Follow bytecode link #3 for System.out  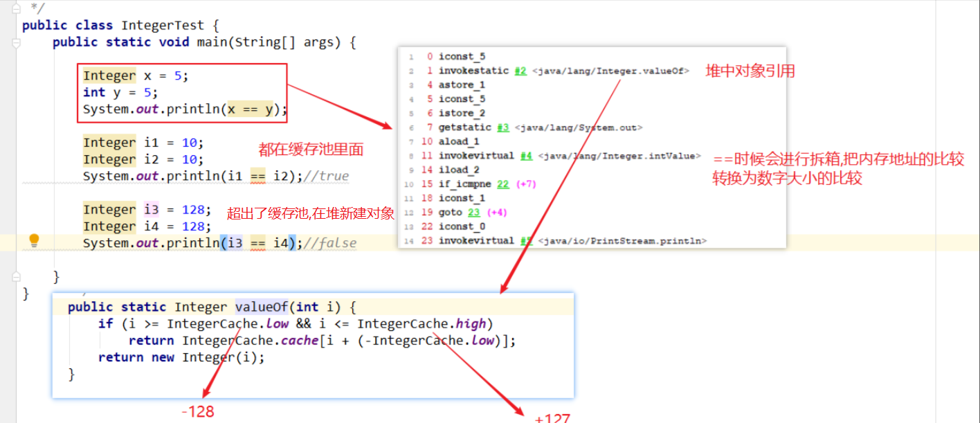point(503,127)
